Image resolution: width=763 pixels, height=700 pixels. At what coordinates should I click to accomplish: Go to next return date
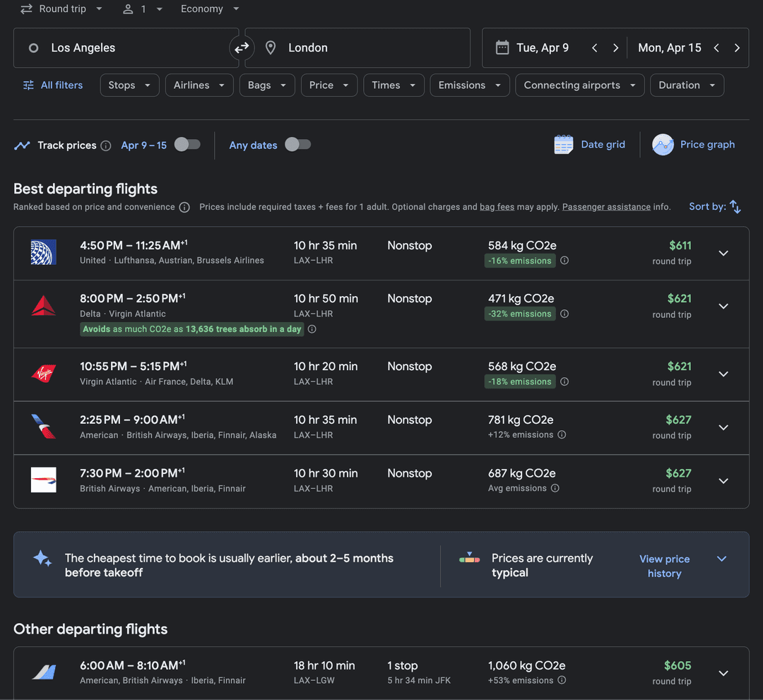click(x=737, y=47)
